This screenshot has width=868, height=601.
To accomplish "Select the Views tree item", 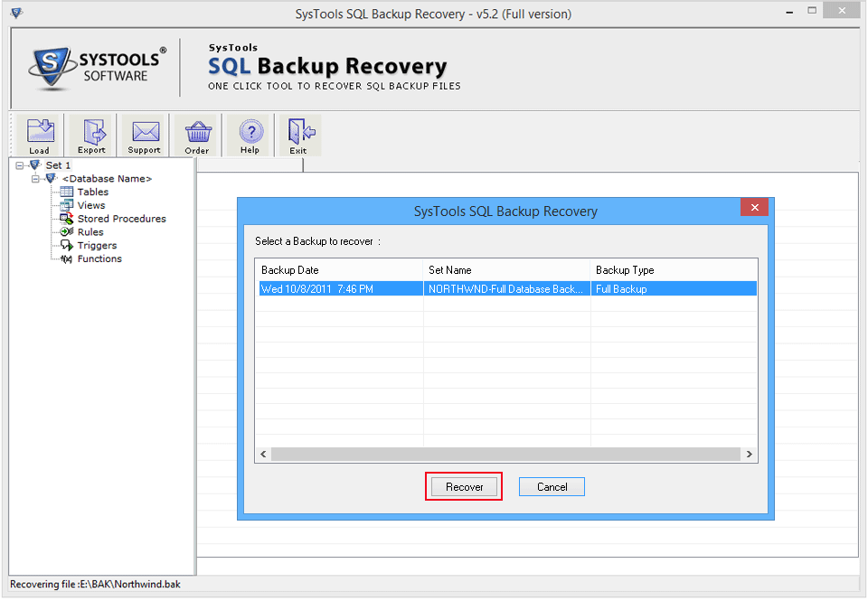I will click(x=91, y=205).
